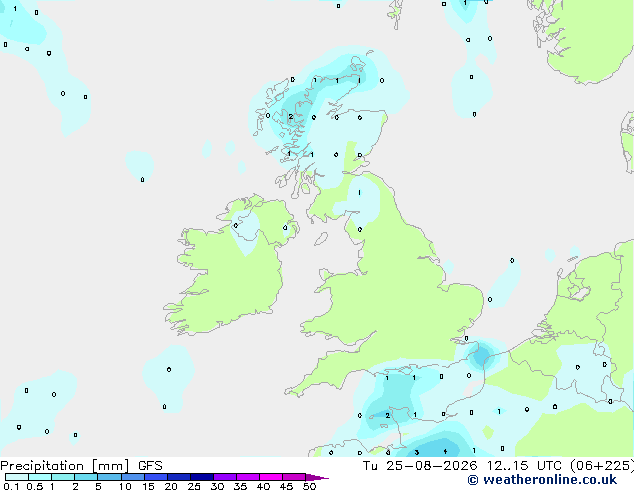Click the 0.5–1 mm legend swatch
Viewport: 634px width, 490px height.
click(x=40, y=477)
